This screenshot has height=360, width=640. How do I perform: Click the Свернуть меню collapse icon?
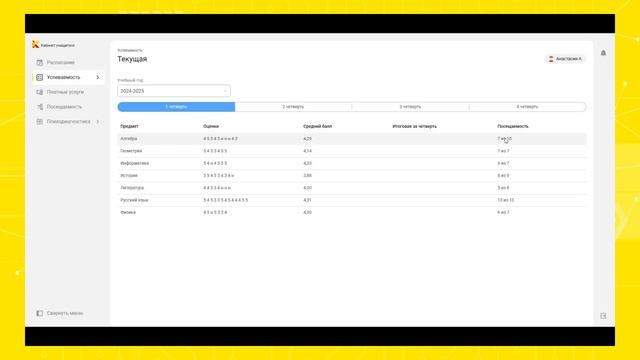[40, 313]
